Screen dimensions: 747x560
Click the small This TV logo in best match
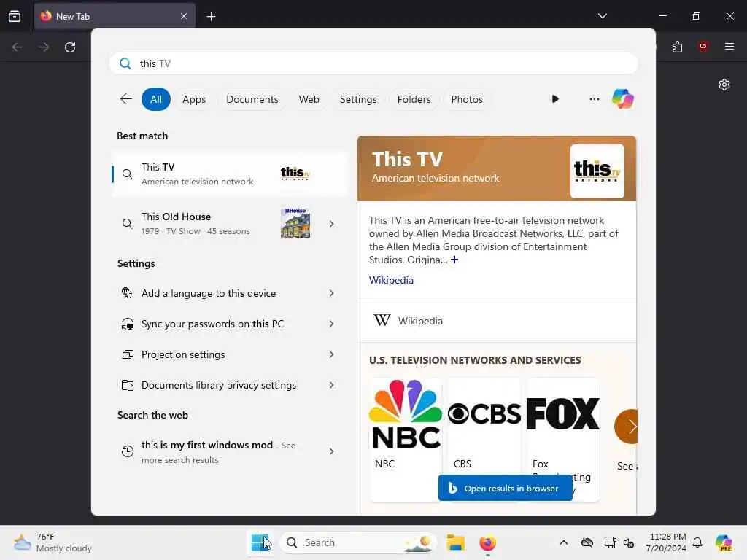(x=295, y=173)
